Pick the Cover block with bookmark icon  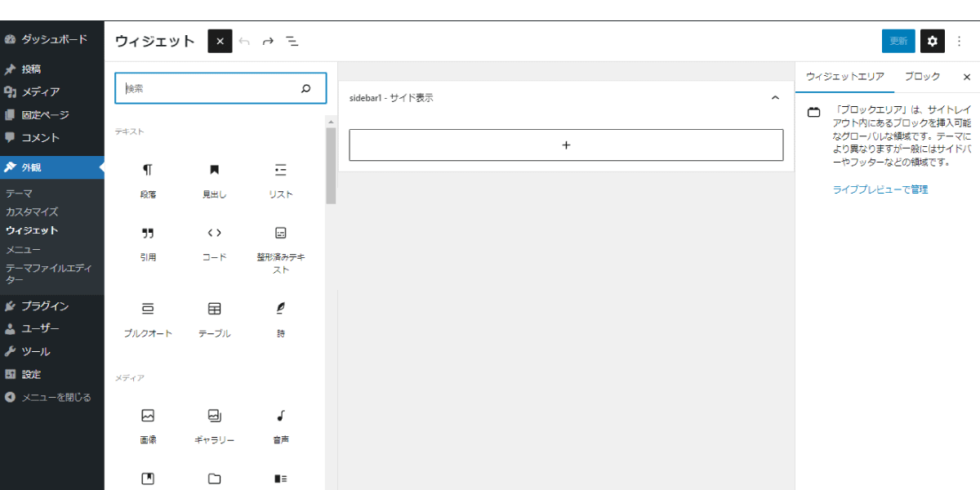(148, 479)
